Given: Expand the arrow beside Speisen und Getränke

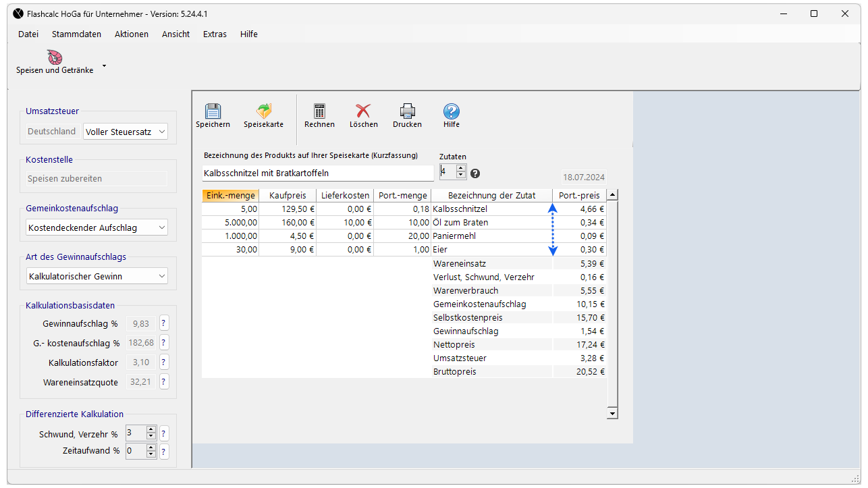Looking at the screenshot, I should 104,66.
